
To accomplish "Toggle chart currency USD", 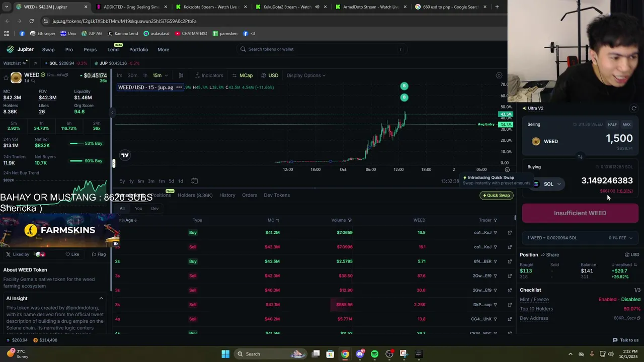I will click(270, 75).
